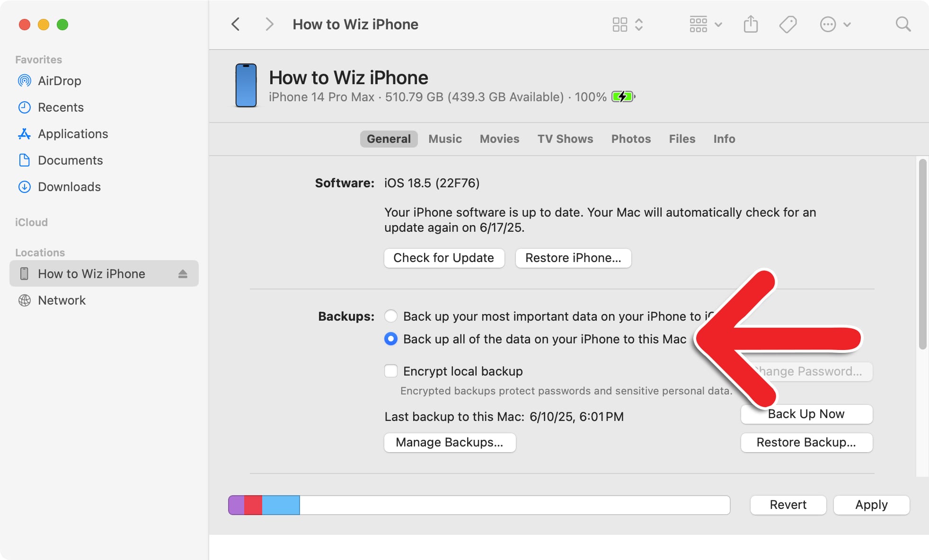Navigate back with the left arrow
The image size is (929, 560).
coord(235,24)
